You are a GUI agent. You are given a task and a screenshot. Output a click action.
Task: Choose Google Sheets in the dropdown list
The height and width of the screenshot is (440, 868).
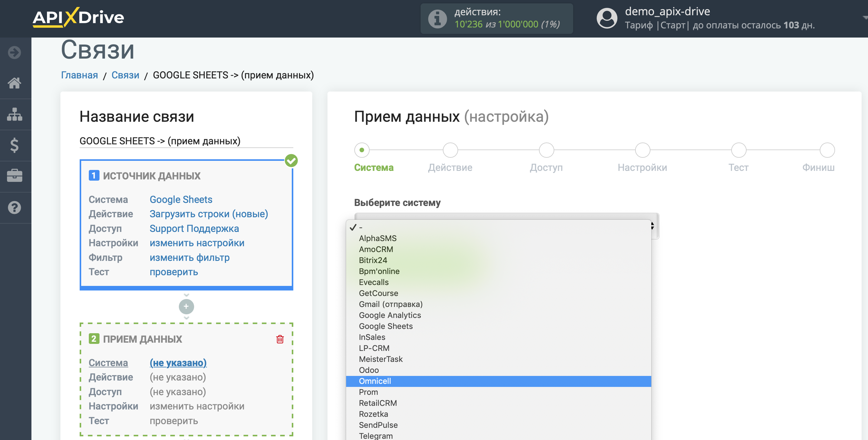point(498,326)
